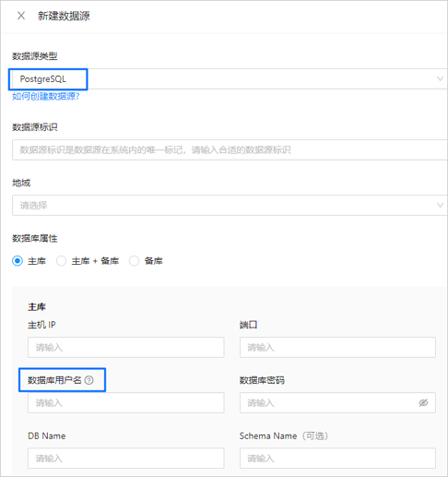
Task: Focus the 主机 IP input field
Action: coord(126,347)
